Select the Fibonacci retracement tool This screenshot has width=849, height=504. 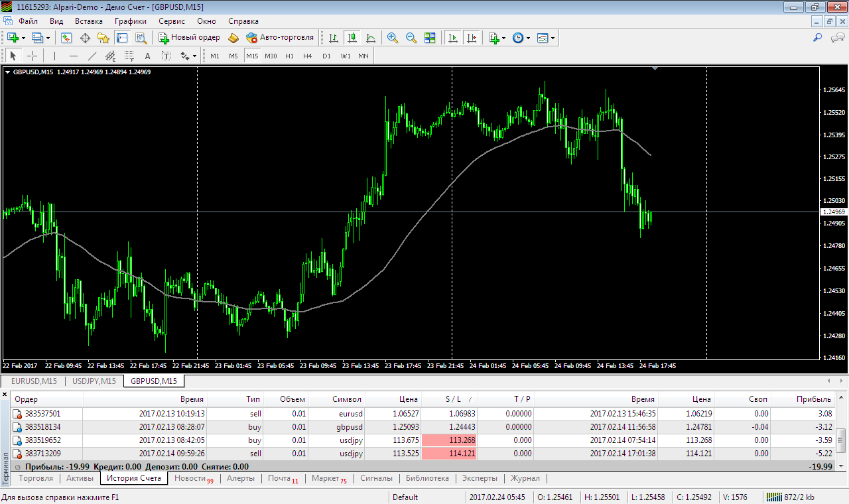tap(129, 56)
